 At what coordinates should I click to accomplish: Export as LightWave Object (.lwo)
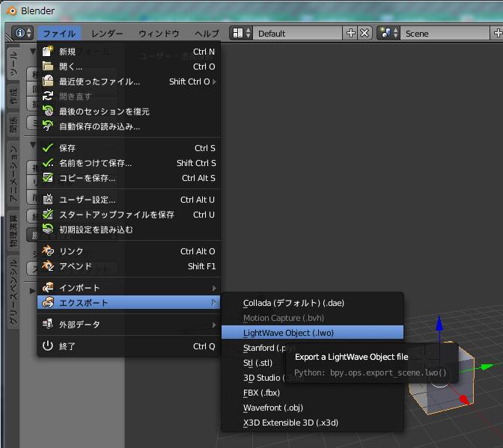pyautogui.click(x=312, y=333)
